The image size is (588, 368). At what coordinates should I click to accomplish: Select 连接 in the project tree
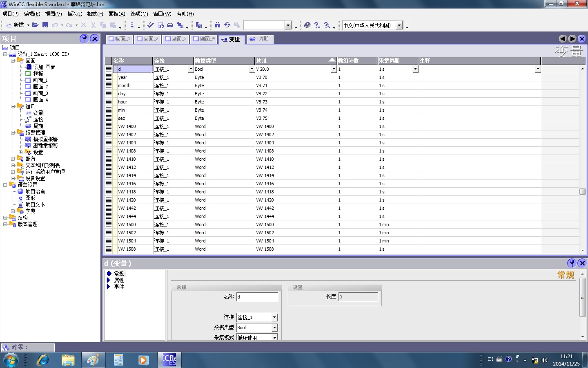click(38, 119)
